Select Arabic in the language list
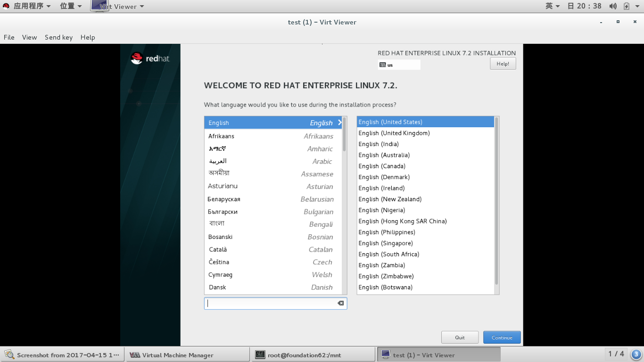The width and height of the screenshot is (644, 362). click(273, 161)
